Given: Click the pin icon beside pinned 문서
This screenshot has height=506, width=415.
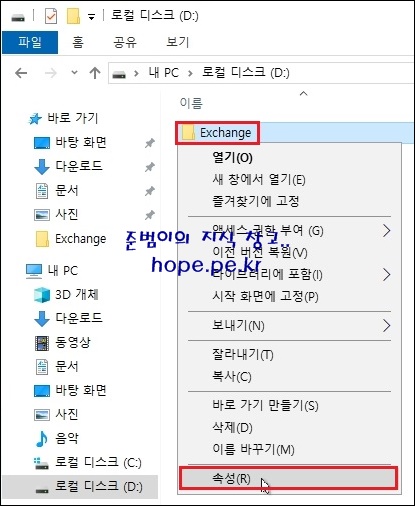Looking at the screenshot, I should (x=150, y=191).
